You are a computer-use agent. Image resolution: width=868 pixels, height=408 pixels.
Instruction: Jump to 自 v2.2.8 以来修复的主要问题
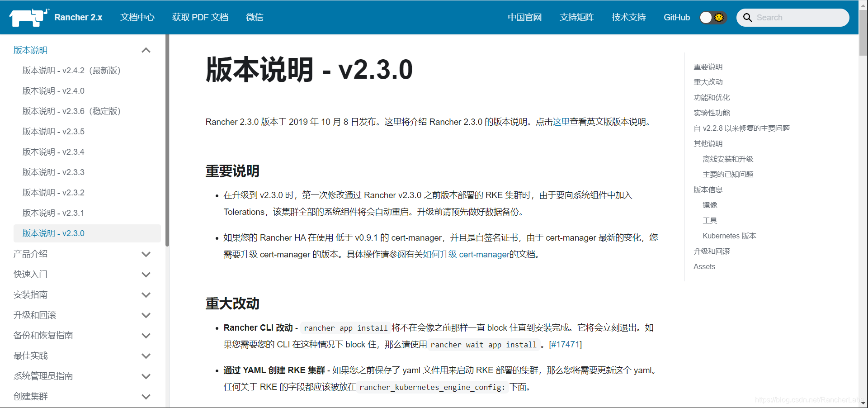click(x=741, y=128)
